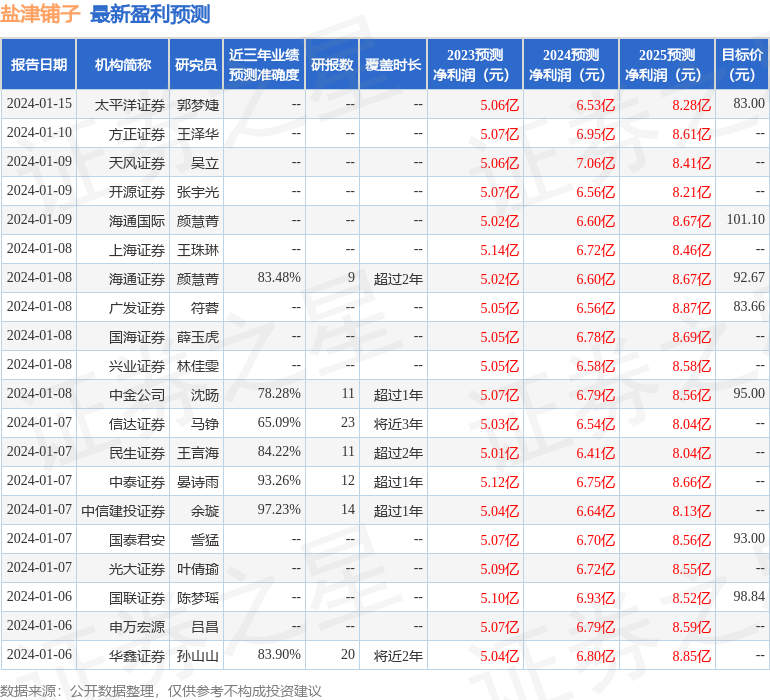Open analyst 郭梦婕 name cell
770x700 pixels.
click(197, 104)
